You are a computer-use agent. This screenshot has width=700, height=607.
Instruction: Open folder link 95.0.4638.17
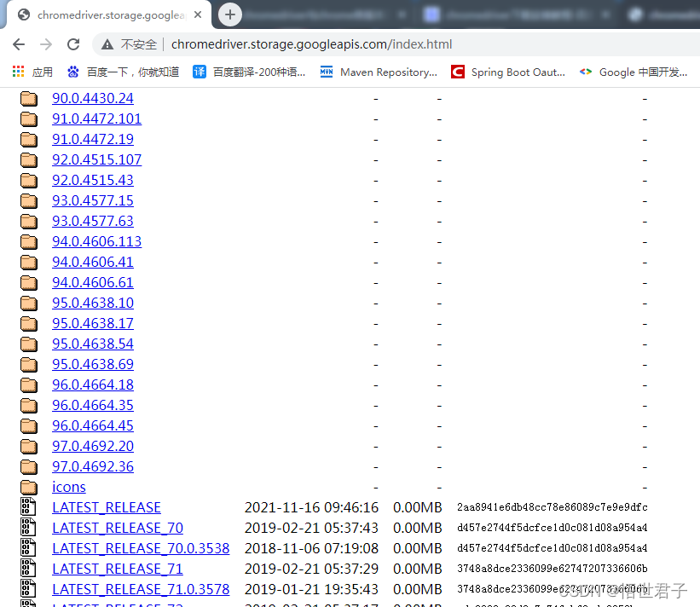[x=93, y=324]
